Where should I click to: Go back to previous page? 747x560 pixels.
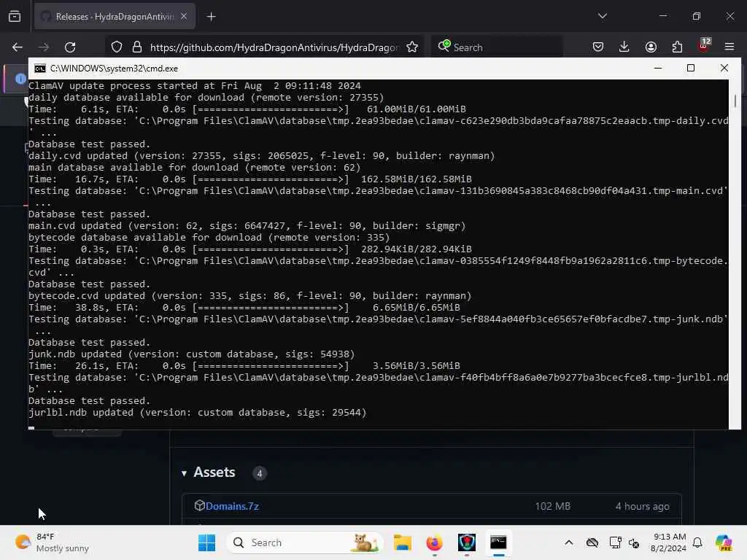pos(18,47)
